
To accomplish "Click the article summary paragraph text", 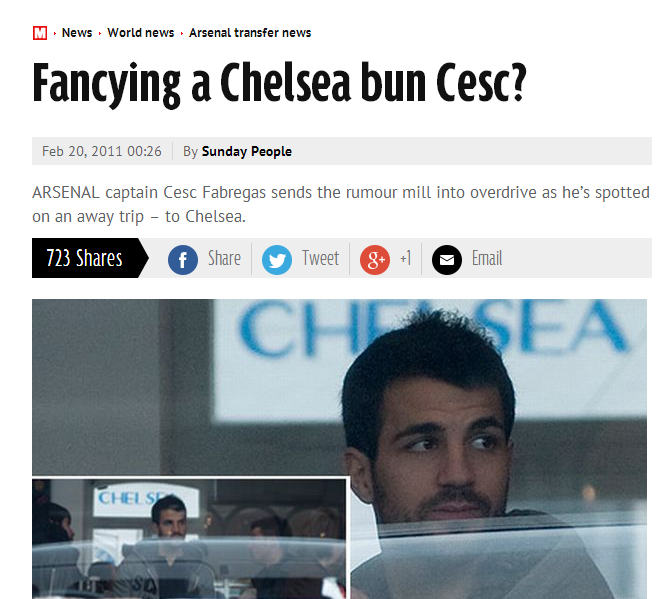I will (x=341, y=204).
